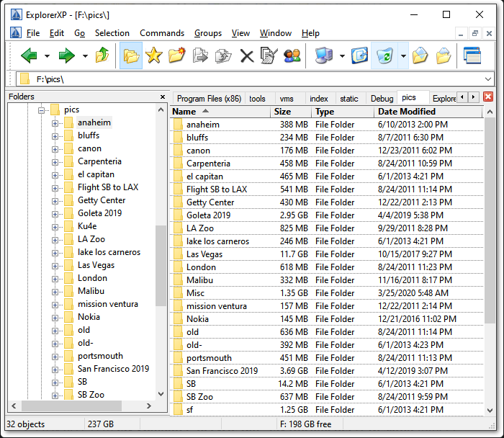
Task: Click the folder tree horizontal scrollbar
Action: pos(72,406)
